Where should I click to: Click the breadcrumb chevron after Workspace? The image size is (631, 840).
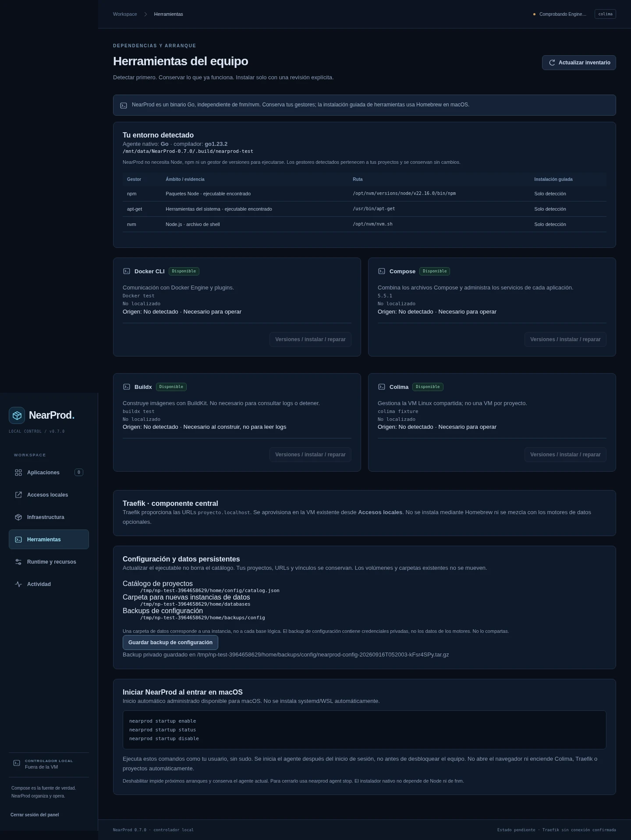coord(145,14)
